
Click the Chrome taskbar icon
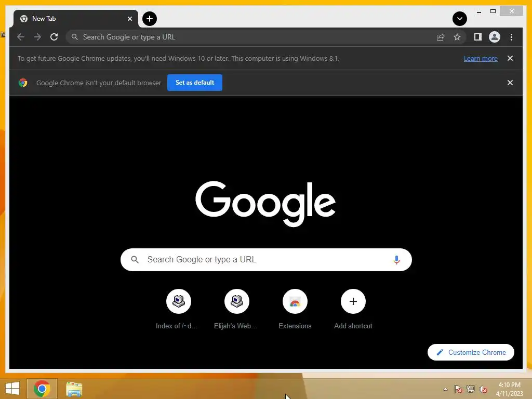42,389
